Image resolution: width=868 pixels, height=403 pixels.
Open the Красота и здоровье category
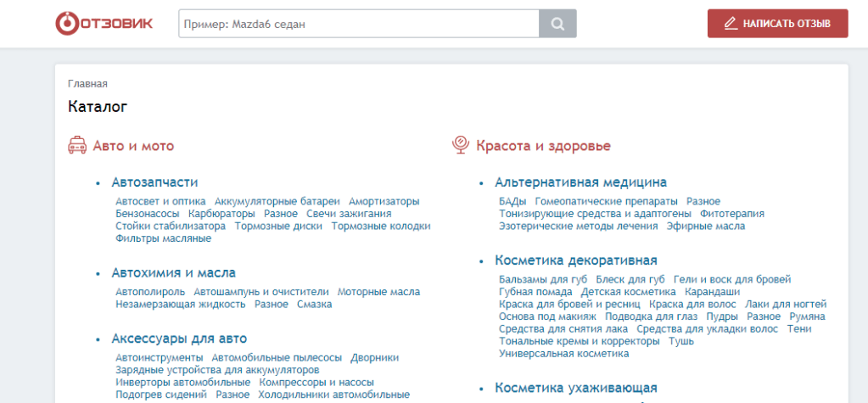tap(543, 146)
